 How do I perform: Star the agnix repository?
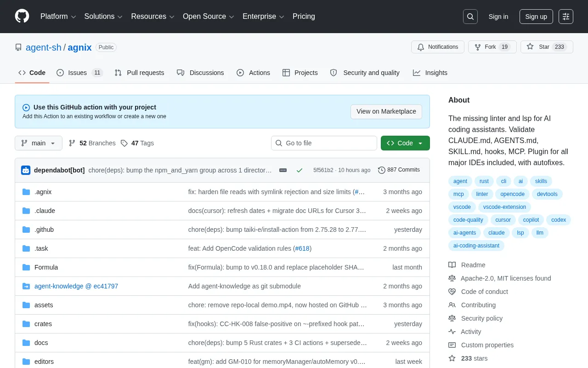547,47
